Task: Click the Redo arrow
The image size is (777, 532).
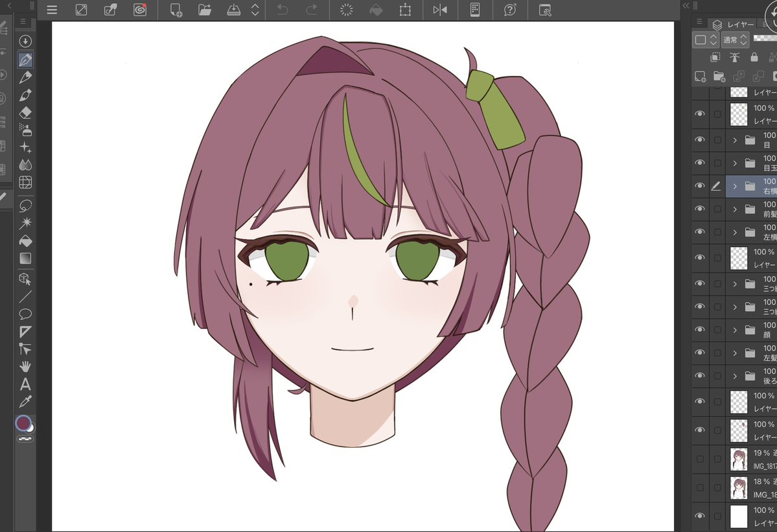Action: (x=312, y=10)
